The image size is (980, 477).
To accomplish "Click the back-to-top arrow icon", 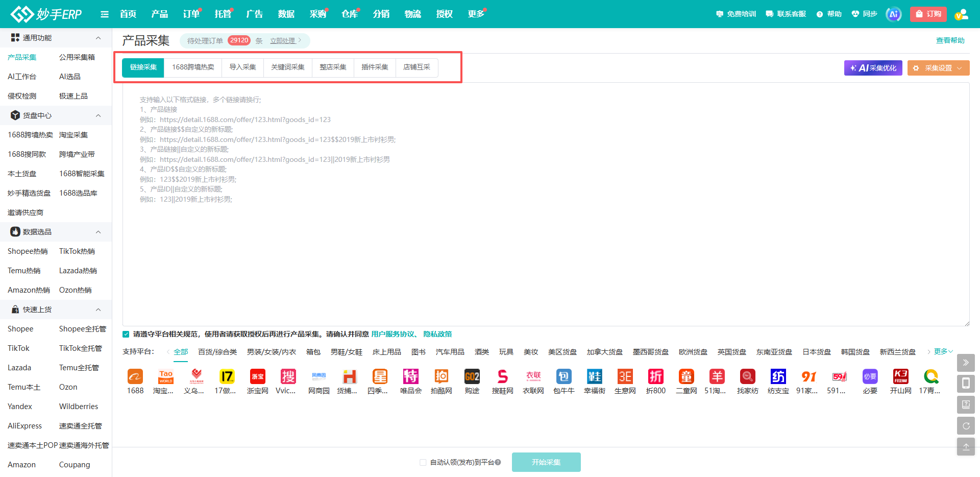I will pyautogui.click(x=966, y=447).
